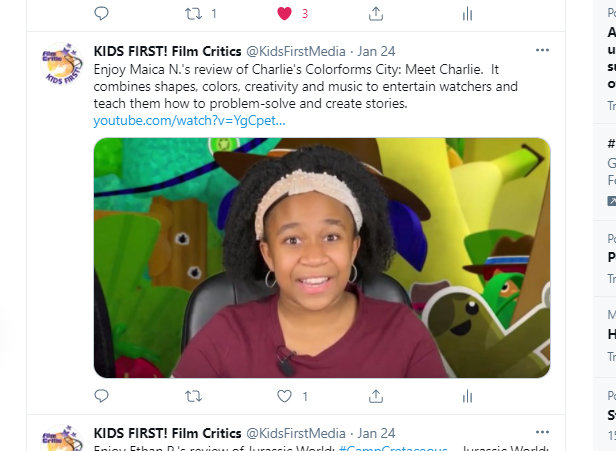Image resolution: width=616 pixels, height=451 pixels.
Task: Retweet the Charlie's Colorforms City tweet
Action: [193, 396]
